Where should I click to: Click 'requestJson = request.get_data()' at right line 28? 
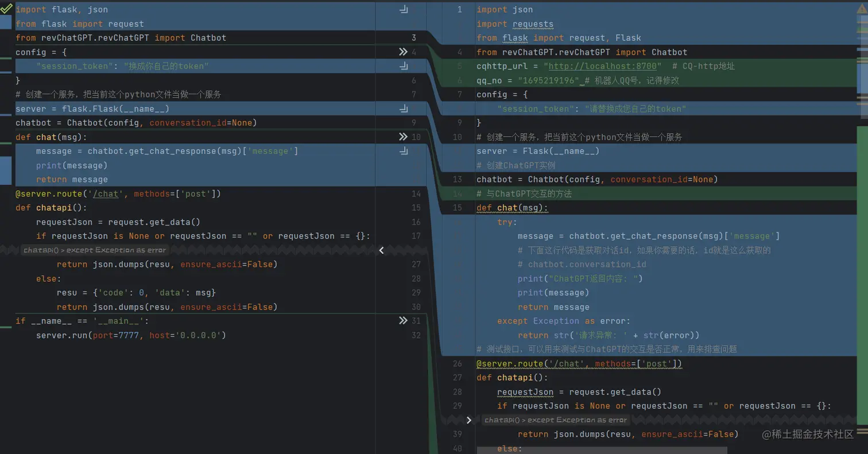click(579, 392)
